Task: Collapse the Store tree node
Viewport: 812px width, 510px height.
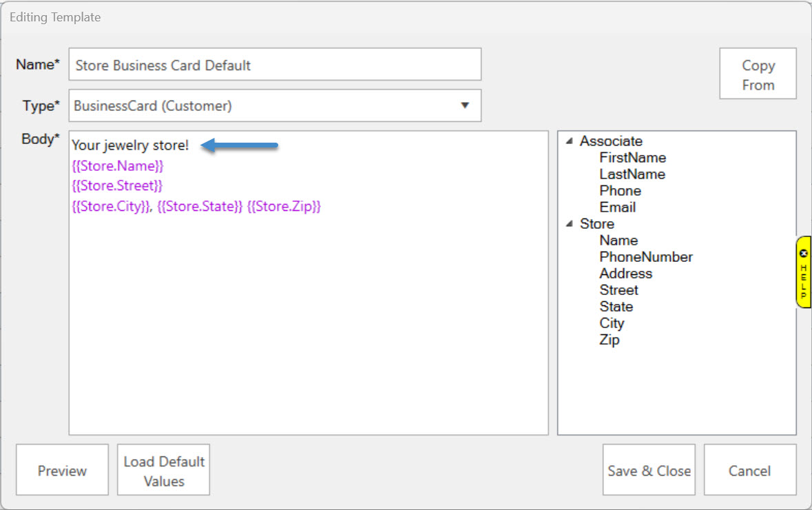Action: (570, 224)
